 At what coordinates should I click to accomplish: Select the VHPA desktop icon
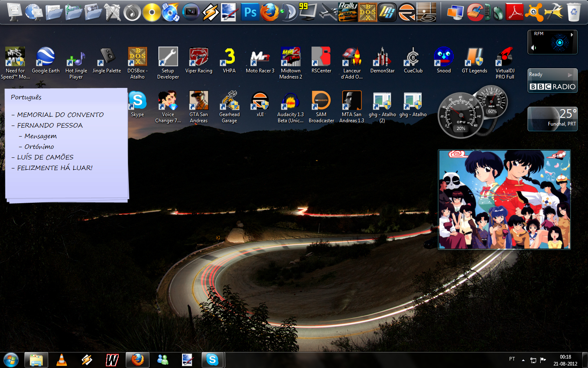(x=229, y=61)
